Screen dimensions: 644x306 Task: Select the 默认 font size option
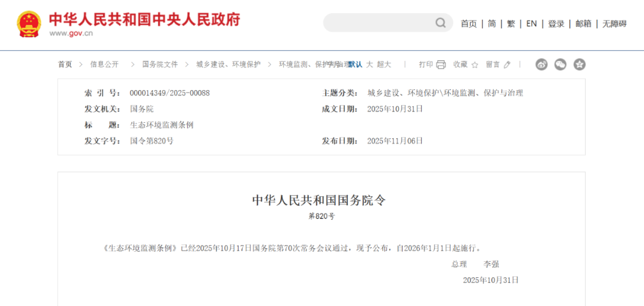pos(355,64)
